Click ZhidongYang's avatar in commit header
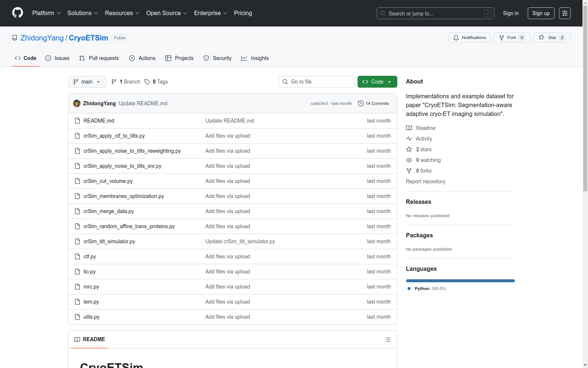 pyautogui.click(x=77, y=103)
